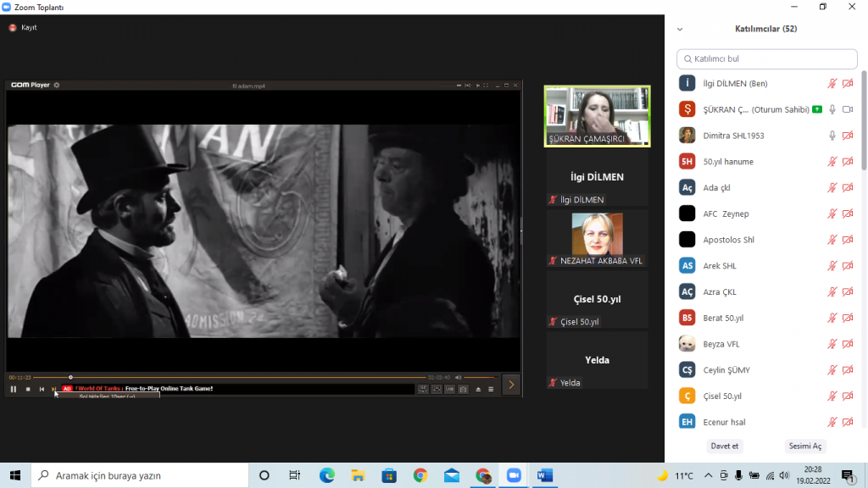Click the Sesimi Aç button

click(805, 446)
